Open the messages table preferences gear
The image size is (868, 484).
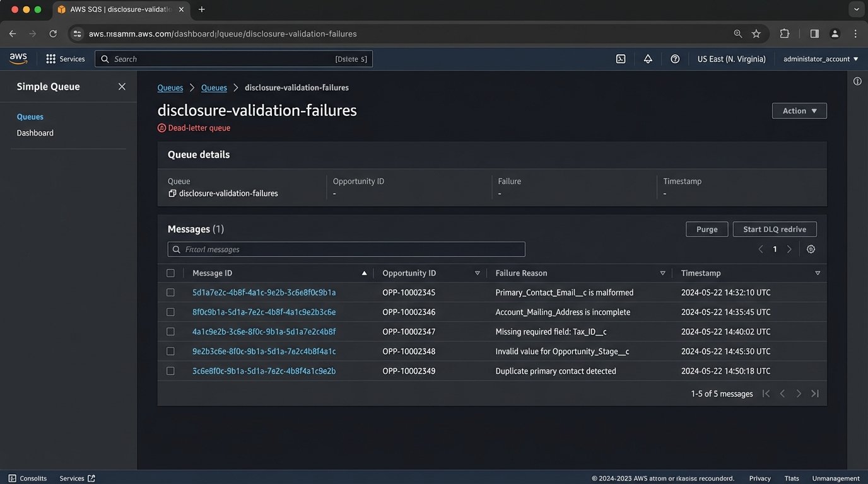click(x=811, y=249)
